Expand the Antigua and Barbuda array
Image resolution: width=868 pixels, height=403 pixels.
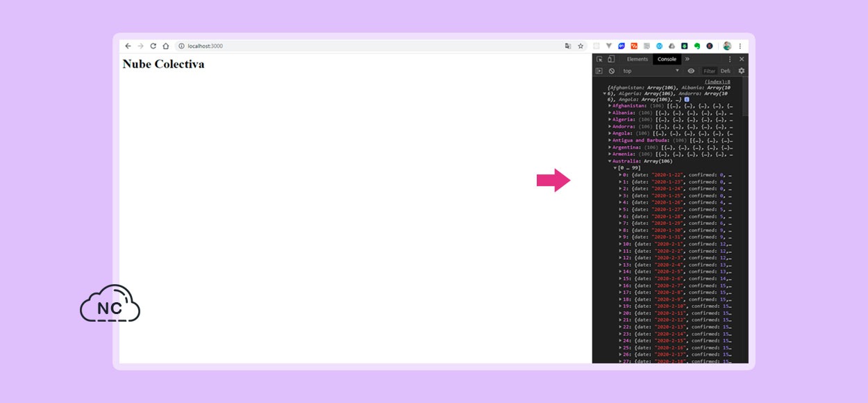click(x=610, y=140)
